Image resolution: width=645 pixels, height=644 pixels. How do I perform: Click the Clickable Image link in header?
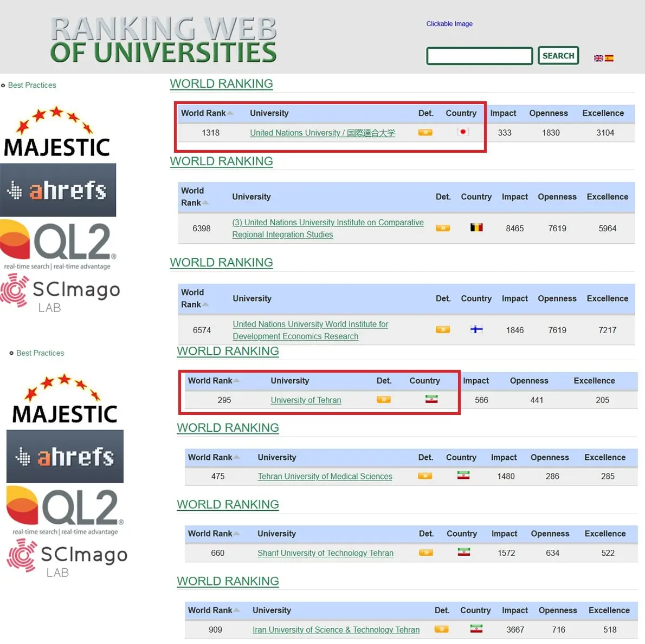click(x=449, y=24)
